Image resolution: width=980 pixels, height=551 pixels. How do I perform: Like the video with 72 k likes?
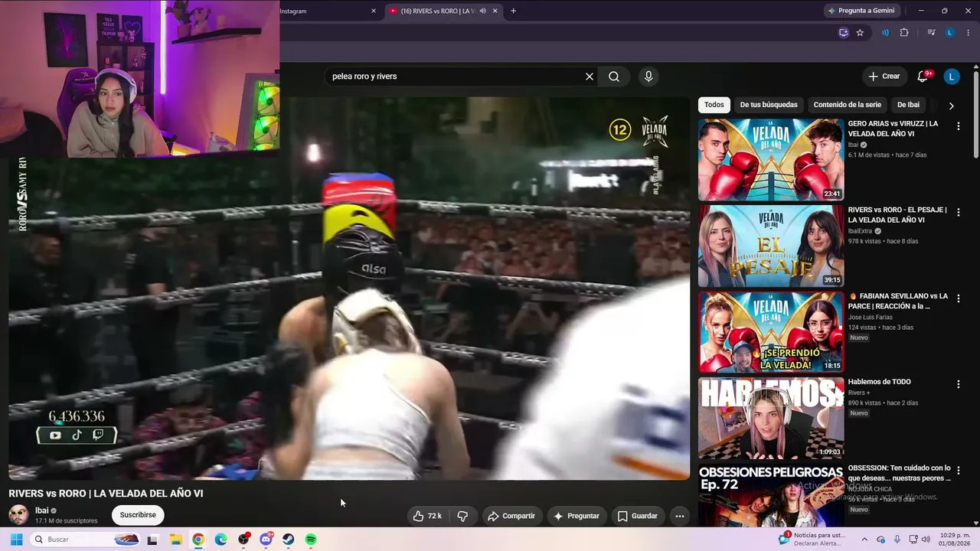(x=427, y=516)
